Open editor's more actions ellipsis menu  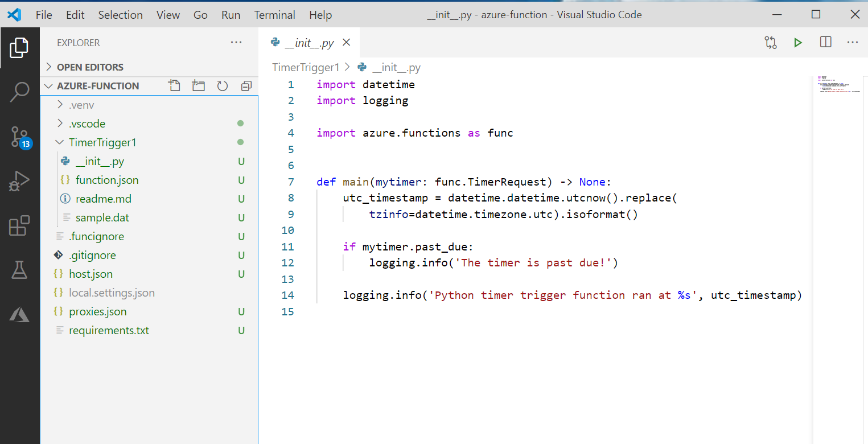[853, 42]
